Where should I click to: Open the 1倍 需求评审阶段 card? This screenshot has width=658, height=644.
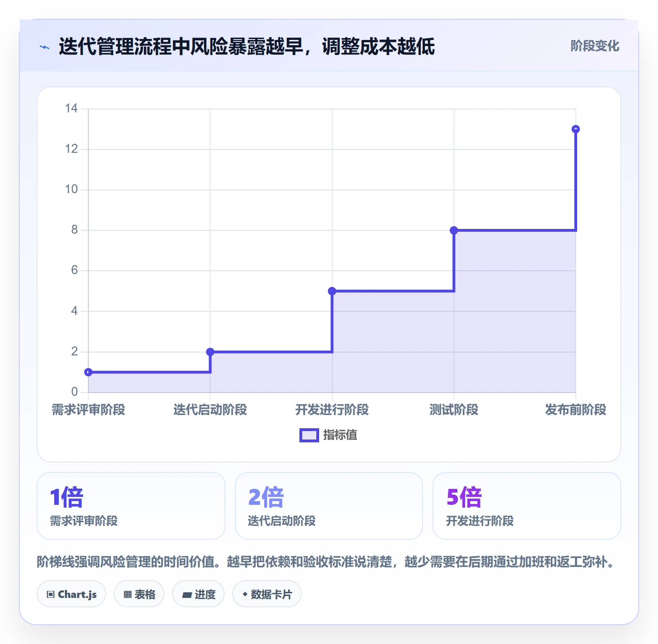coord(131,506)
